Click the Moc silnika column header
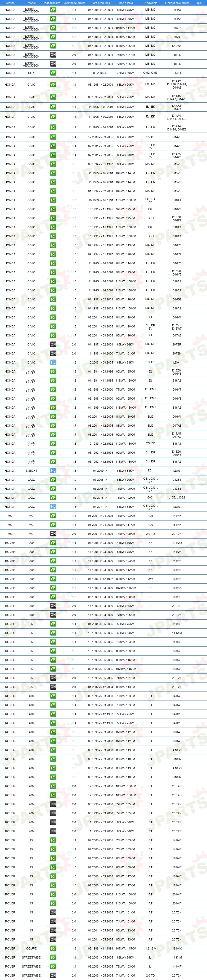Viewport: 207px width, 980px height. pyautogui.click(x=126, y=3)
